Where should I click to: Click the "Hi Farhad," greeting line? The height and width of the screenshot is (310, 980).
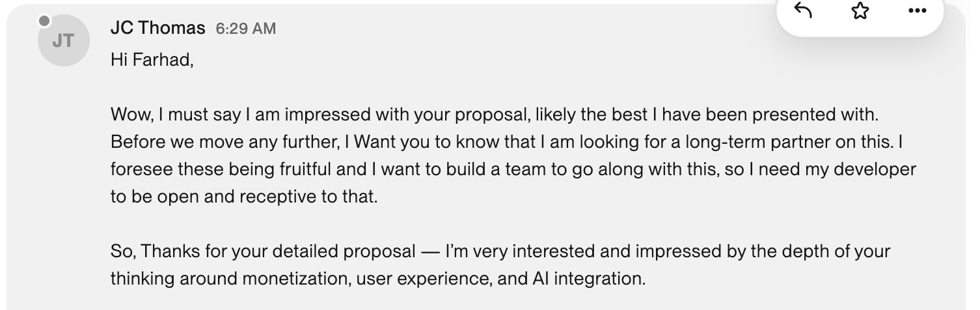(152, 60)
